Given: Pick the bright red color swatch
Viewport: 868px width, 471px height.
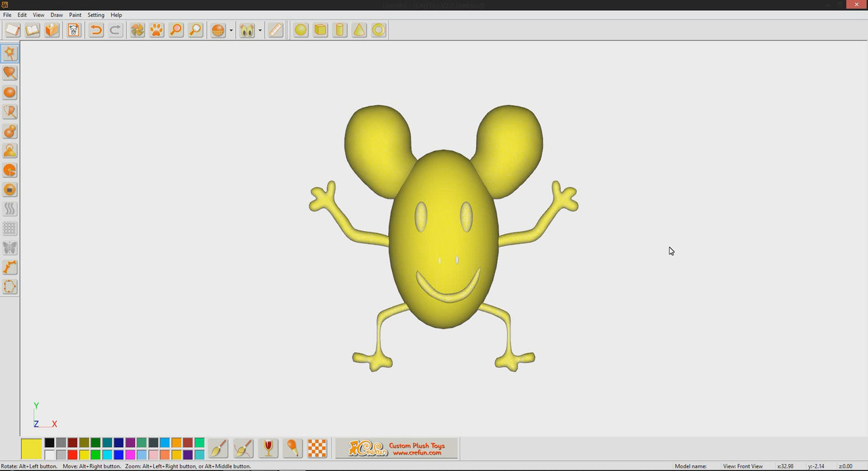Looking at the screenshot, I should pos(73,455).
